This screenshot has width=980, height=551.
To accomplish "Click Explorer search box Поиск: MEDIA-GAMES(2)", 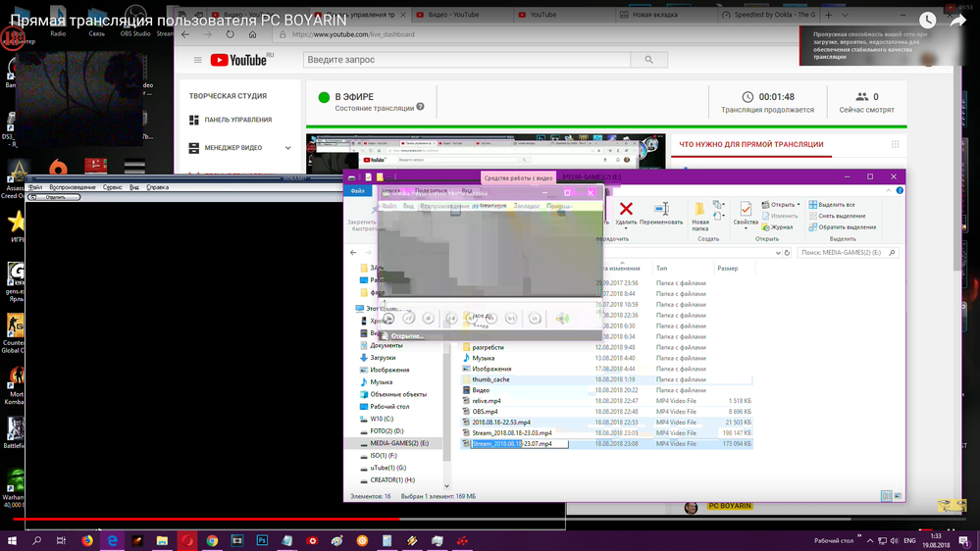I will (x=849, y=253).
